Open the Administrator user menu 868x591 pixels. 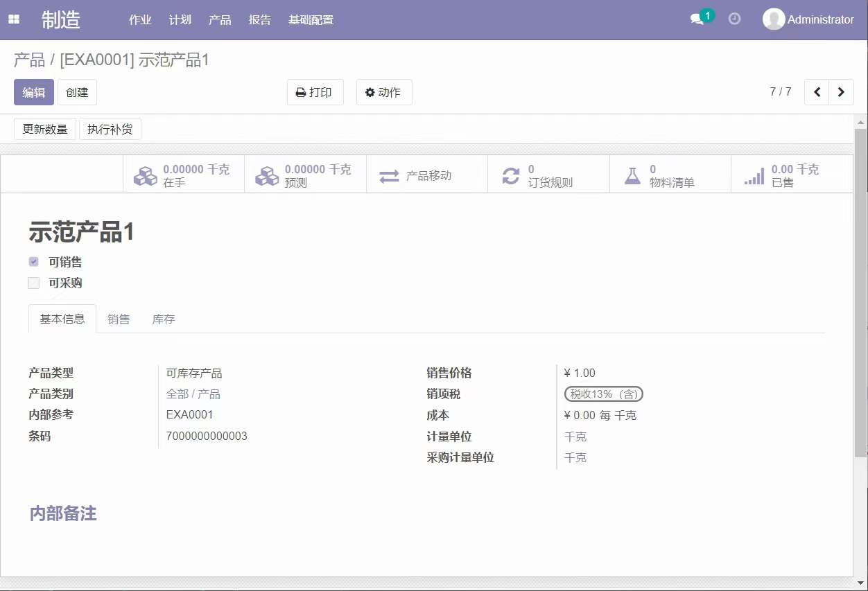tap(808, 19)
